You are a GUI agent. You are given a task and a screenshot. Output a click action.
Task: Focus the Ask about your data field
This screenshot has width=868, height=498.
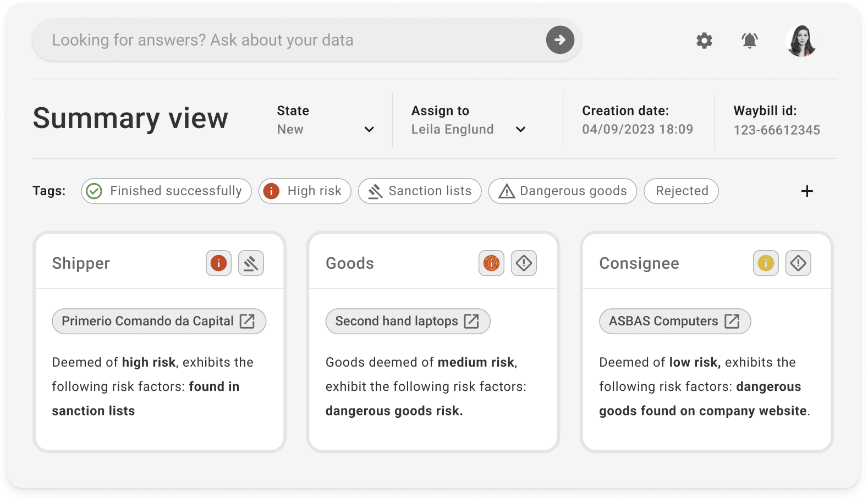(x=286, y=40)
